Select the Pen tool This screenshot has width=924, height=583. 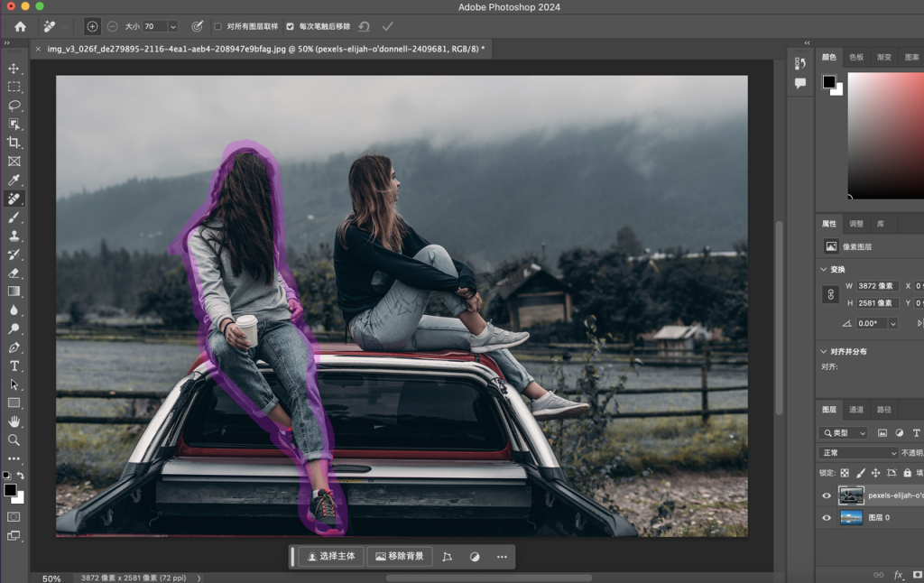(14, 347)
